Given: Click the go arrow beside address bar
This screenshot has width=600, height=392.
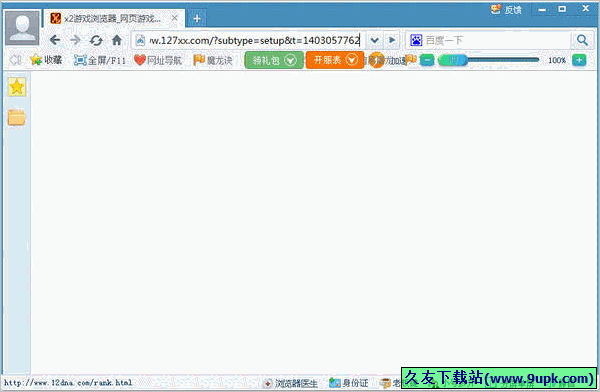Looking at the screenshot, I should tap(391, 40).
